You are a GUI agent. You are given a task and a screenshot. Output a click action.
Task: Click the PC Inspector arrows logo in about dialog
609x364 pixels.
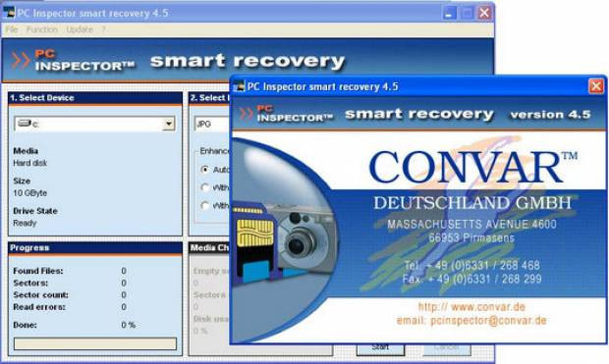click(247, 114)
